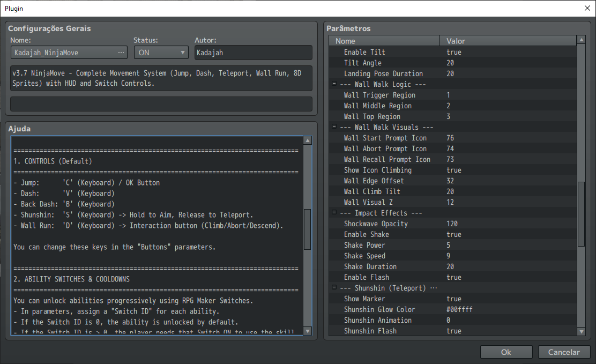Select the Wall Visual Z parameter
Viewport: 596px width, 364px height.
coord(453,202)
